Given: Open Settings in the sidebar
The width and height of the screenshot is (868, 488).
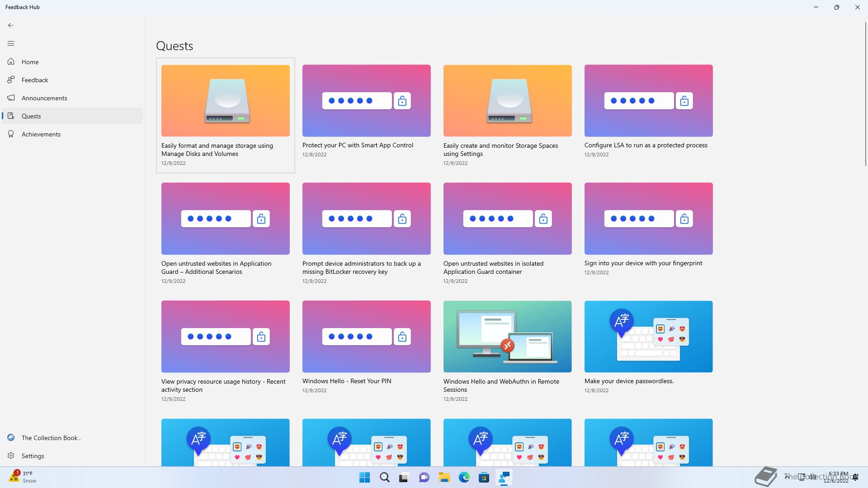Looking at the screenshot, I should coord(72,455).
